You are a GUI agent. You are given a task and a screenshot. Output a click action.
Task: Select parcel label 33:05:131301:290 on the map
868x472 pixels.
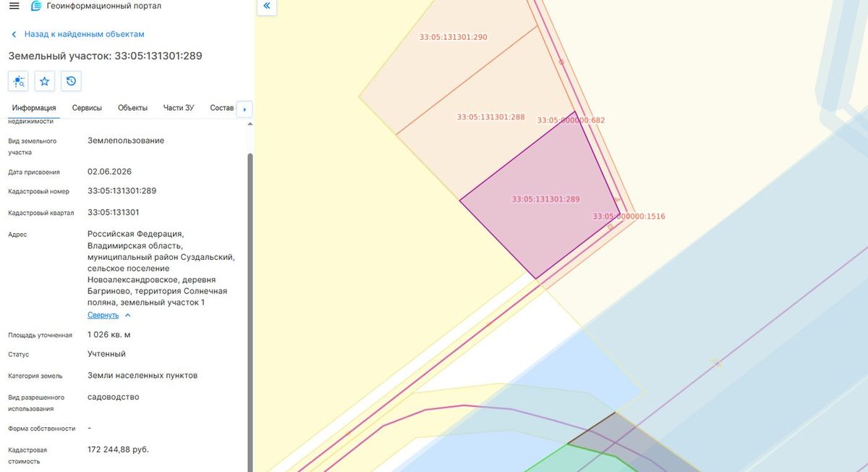click(x=454, y=37)
